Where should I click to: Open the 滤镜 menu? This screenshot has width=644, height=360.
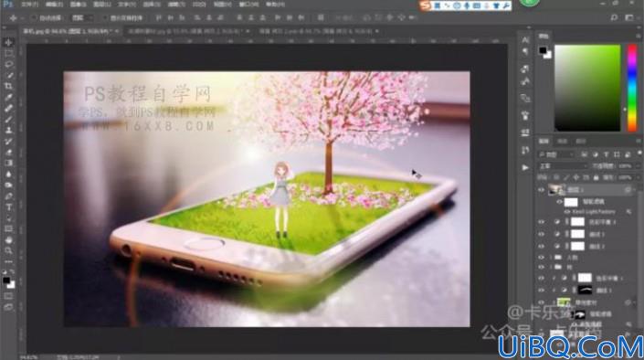[176, 5]
